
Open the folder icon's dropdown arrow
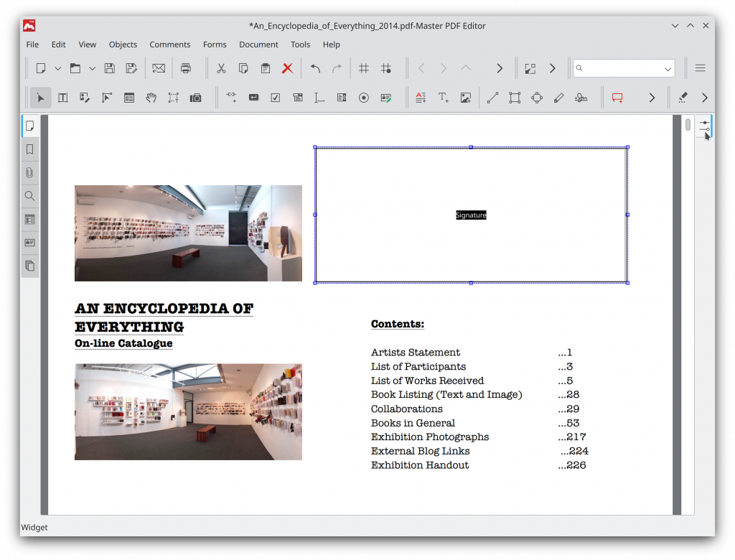[92, 68]
